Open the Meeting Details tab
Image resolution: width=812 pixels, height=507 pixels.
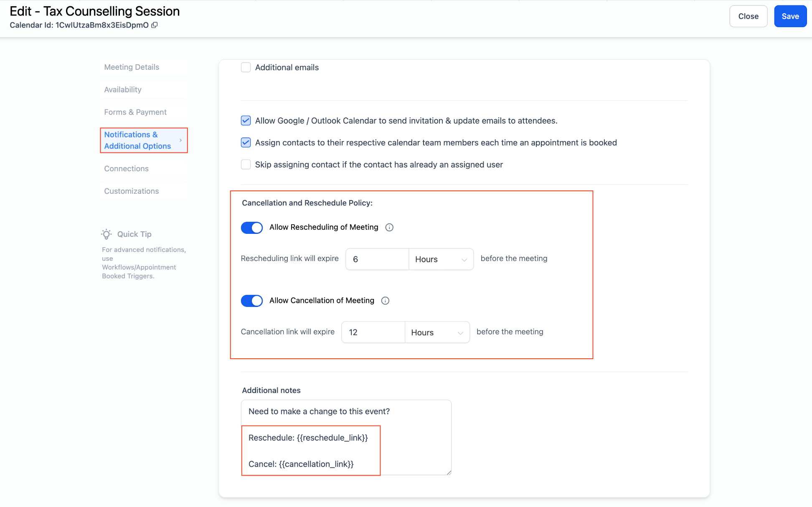(132, 67)
